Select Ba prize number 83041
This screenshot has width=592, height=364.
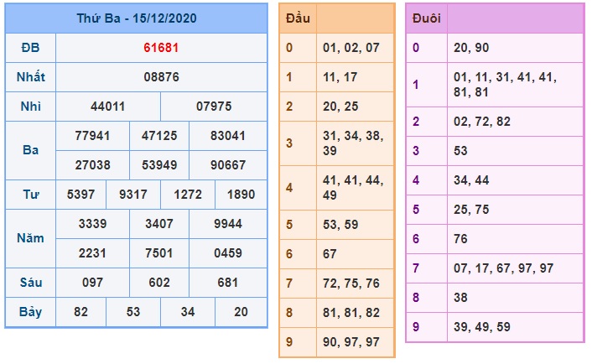click(228, 136)
